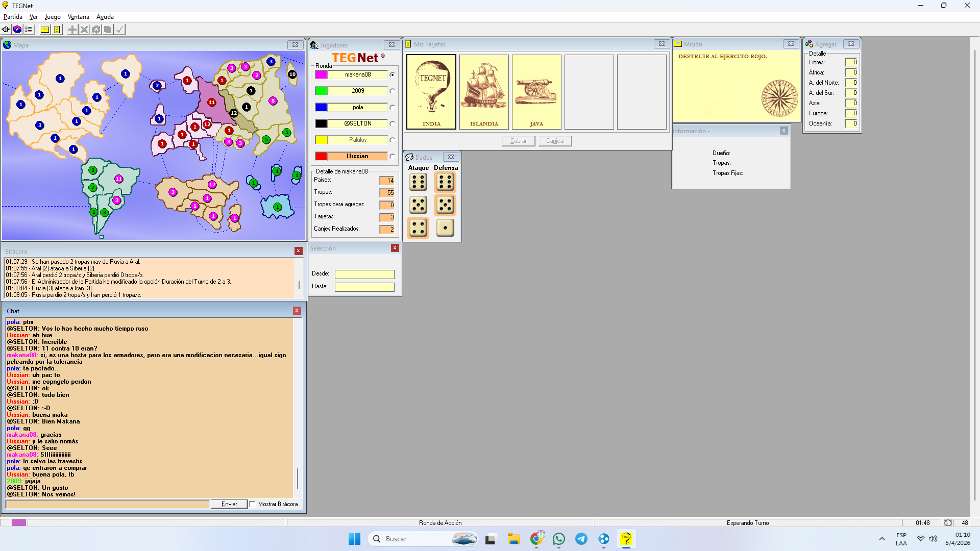Click the Canjear button
980x551 pixels.
pyautogui.click(x=555, y=141)
